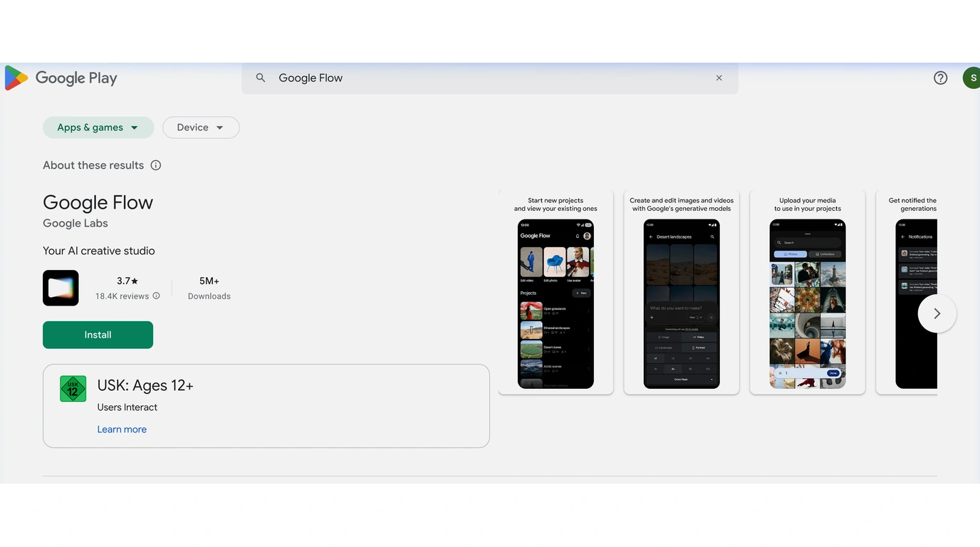The height and width of the screenshot is (547, 980).
Task: Open the account avatar menu
Action: tap(971, 78)
